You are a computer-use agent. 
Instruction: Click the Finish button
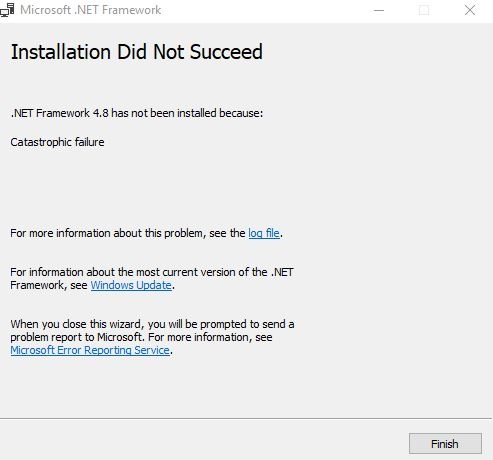coord(445,444)
